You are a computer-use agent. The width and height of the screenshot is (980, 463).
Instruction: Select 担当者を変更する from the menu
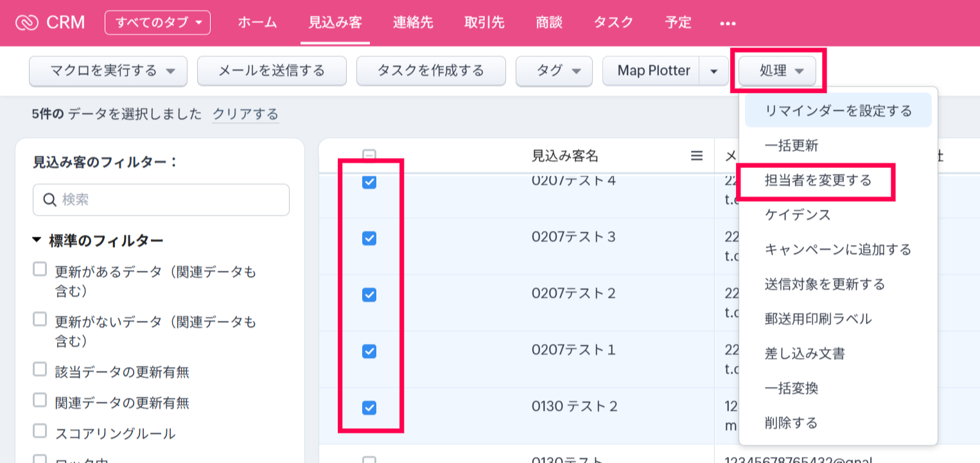point(818,180)
